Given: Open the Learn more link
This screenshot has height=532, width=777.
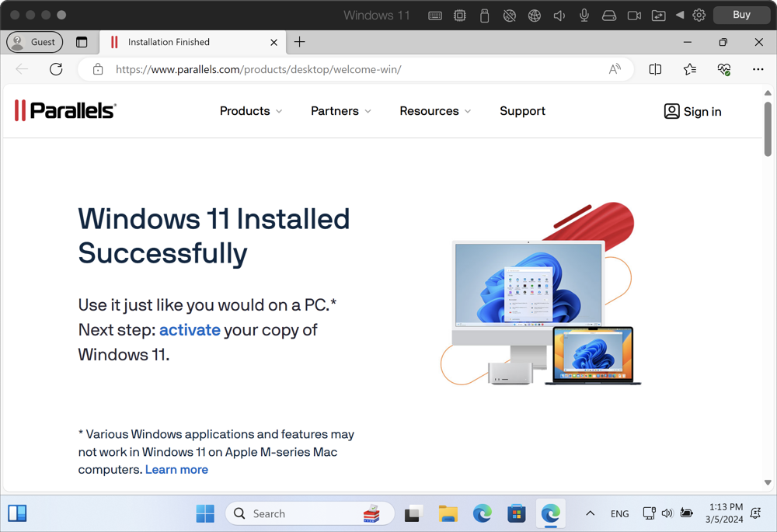Looking at the screenshot, I should pos(176,470).
